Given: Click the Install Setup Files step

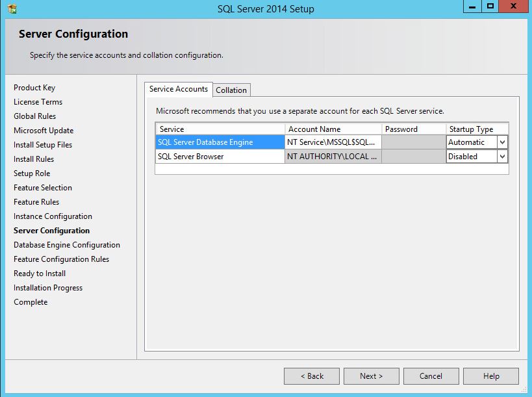Looking at the screenshot, I should 43,144.
